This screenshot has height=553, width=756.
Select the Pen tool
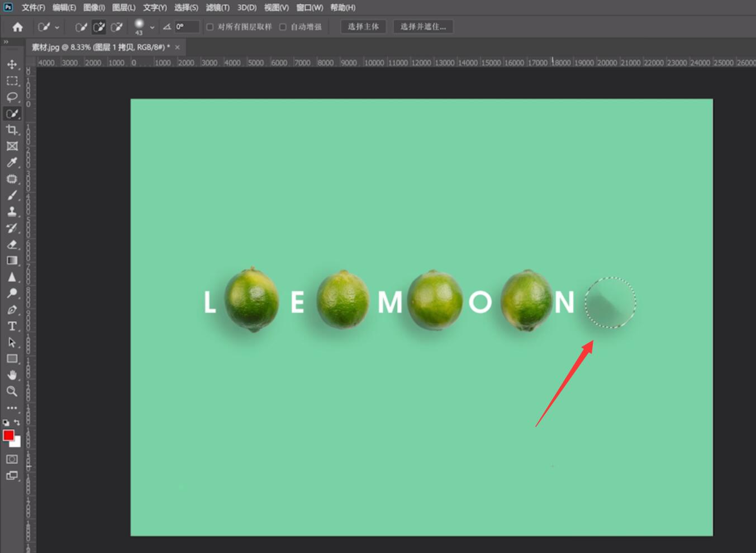pyautogui.click(x=12, y=310)
